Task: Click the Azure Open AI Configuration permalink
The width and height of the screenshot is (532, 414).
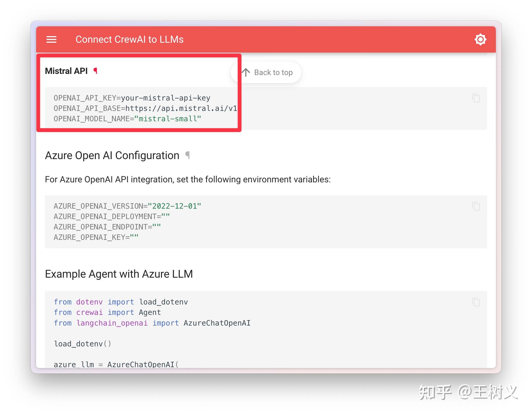Action: click(187, 155)
